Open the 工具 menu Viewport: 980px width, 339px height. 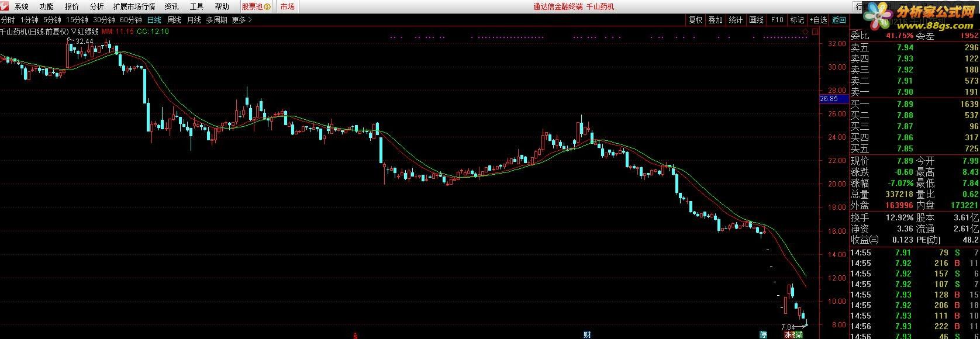click(x=197, y=7)
